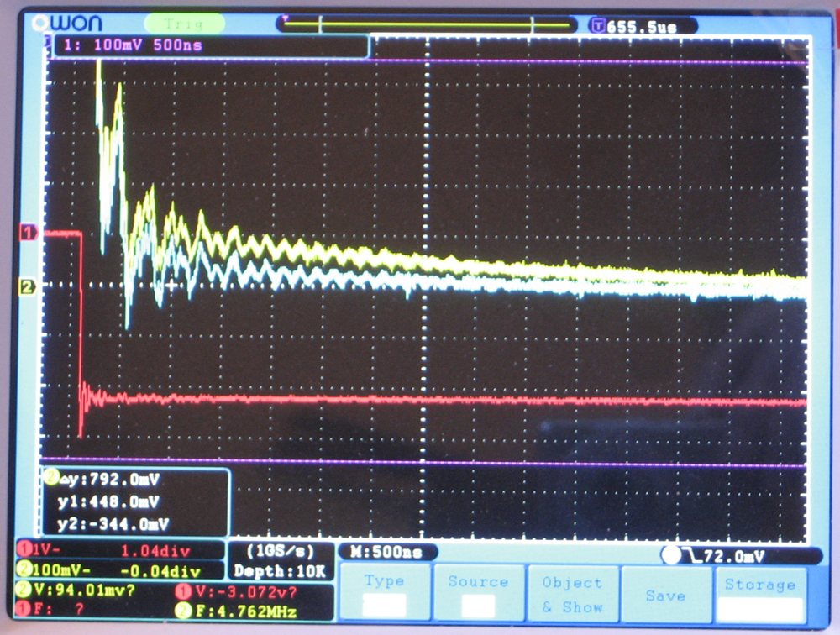Click channel 2 ground marker

pyautogui.click(x=27, y=286)
